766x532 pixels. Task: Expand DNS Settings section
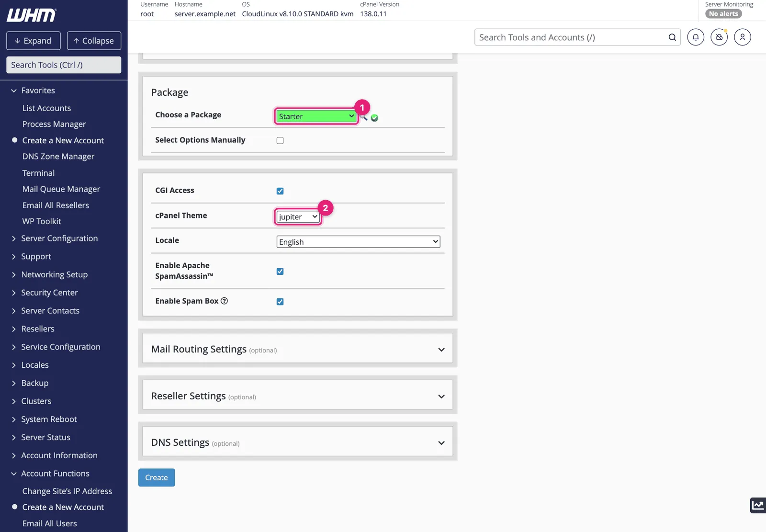tap(298, 442)
